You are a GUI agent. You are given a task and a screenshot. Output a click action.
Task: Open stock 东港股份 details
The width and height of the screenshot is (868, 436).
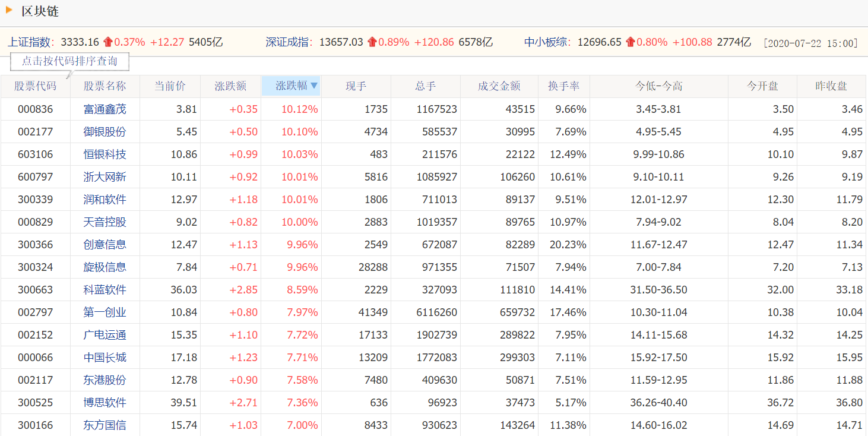tap(105, 380)
